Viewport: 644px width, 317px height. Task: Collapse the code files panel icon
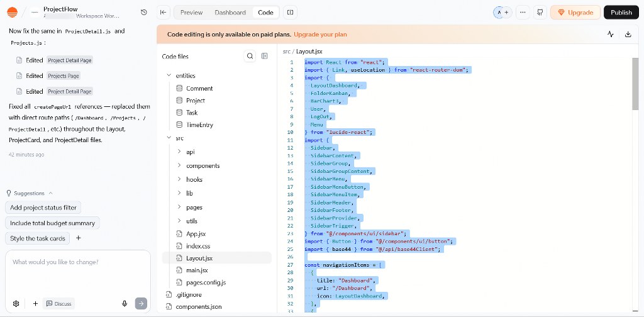pyautogui.click(x=265, y=56)
